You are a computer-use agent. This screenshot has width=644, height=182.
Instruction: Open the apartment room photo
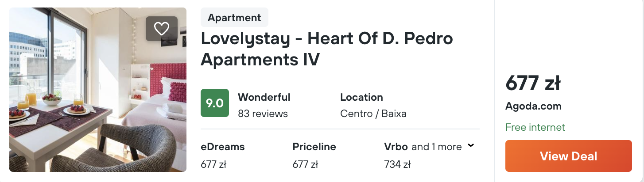click(x=98, y=90)
